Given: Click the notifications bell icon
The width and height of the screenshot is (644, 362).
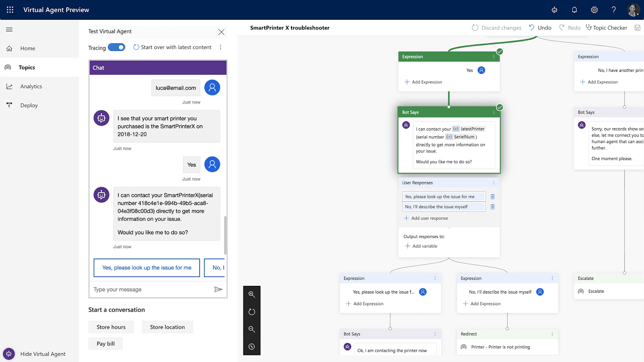Looking at the screenshot, I should 574,10.
